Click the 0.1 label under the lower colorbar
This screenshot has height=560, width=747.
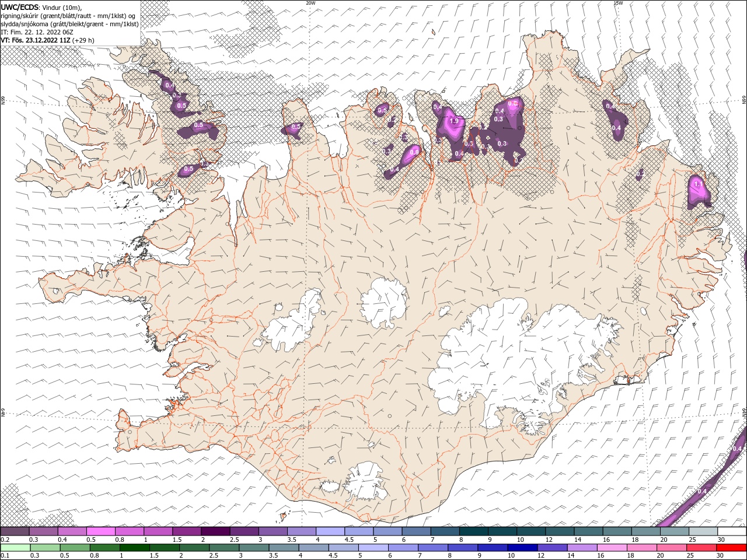coord(5,556)
